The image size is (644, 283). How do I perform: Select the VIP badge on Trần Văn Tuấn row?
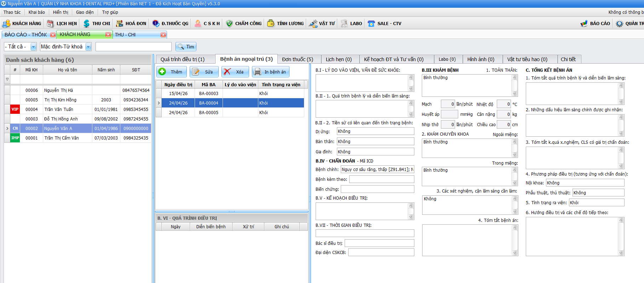point(15,110)
